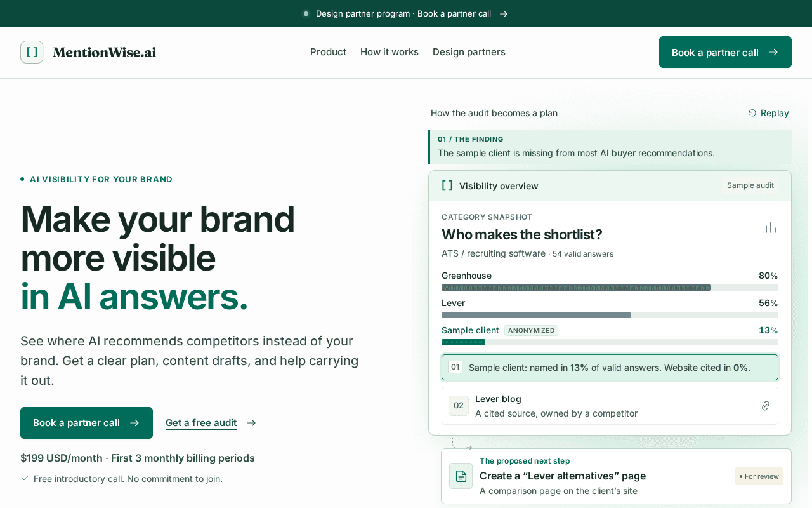Click the Greenhouse label
This screenshot has width=812, height=508.
(466, 276)
